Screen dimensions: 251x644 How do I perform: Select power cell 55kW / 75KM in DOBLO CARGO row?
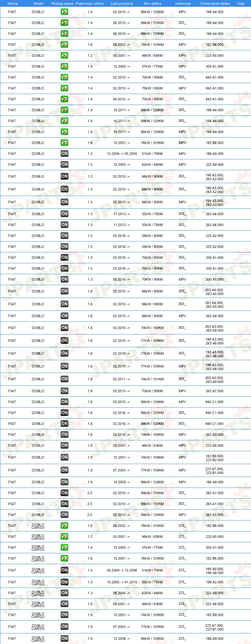pyautogui.click(x=152, y=582)
